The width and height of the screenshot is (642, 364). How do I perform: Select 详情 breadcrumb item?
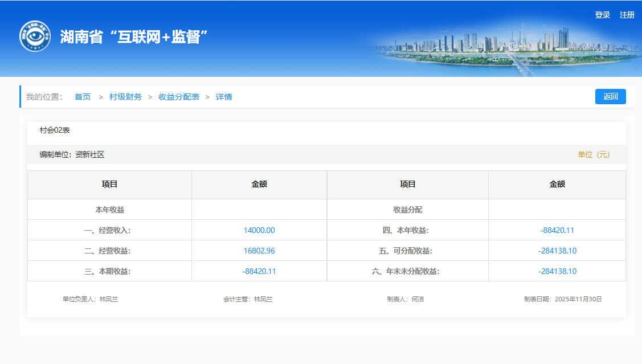224,97
